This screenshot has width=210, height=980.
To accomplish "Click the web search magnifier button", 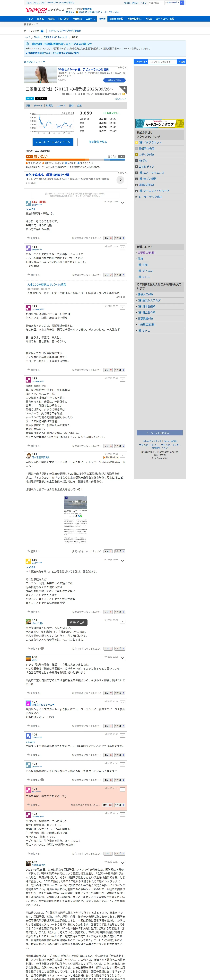I will (x=182, y=3).
